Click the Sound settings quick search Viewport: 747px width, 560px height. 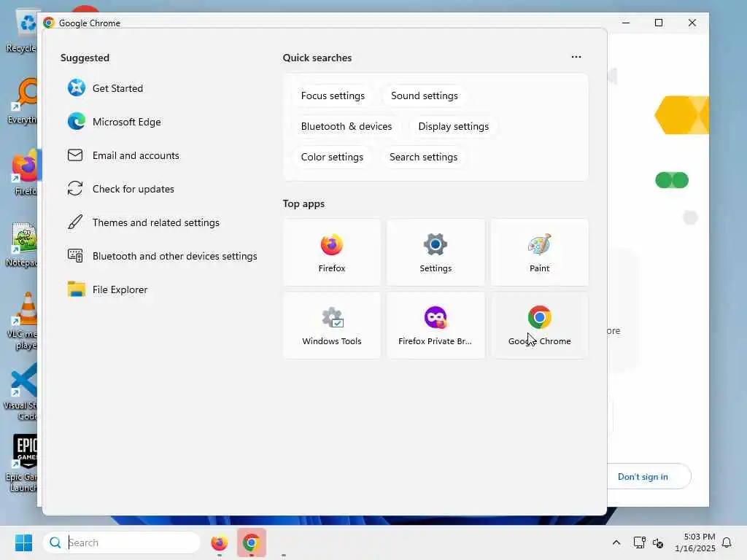click(424, 96)
